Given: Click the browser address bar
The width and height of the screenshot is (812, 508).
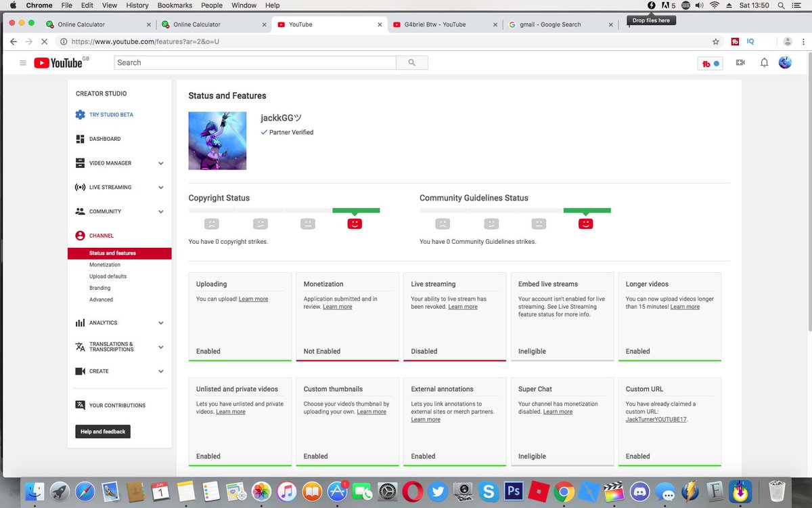Looking at the screenshot, I should point(382,41).
